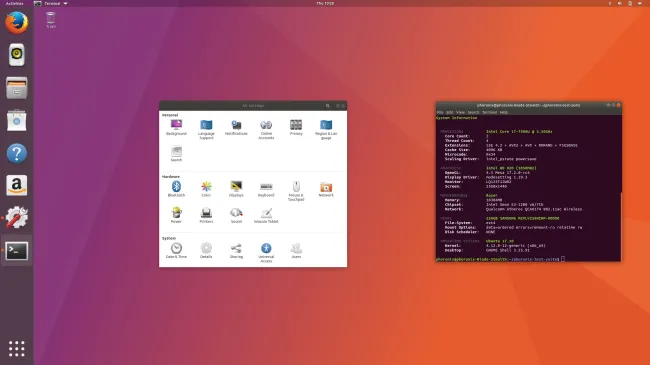The height and width of the screenshot is (365, 650).
Task: Open Users settings panel
Action: [x=296, y=251]
